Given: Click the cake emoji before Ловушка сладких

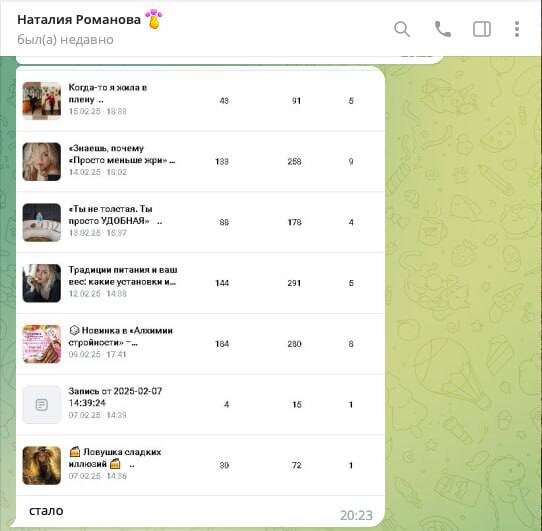Looking at the screenshot, I should (75, 451).
